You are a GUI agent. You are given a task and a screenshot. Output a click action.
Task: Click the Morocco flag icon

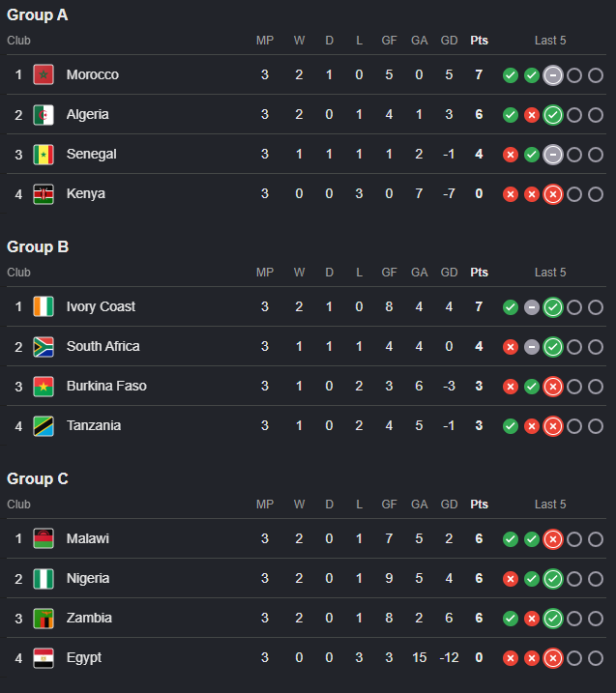[x=44, y=74]
